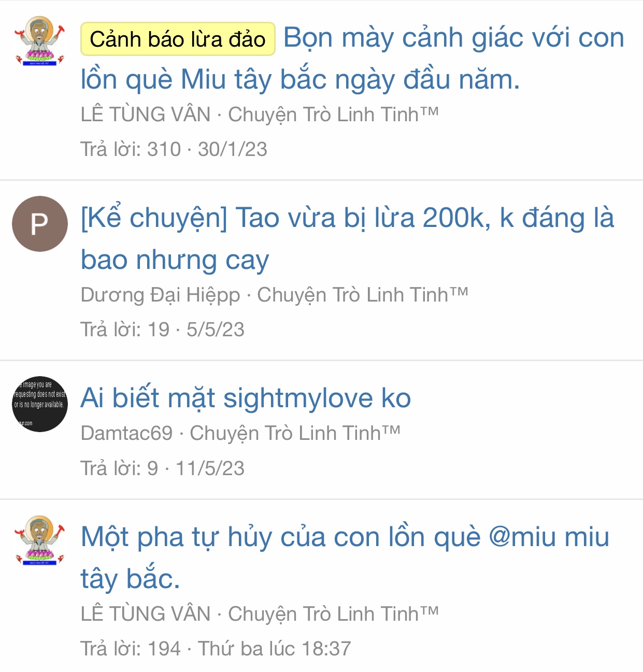
Task: Open forum Chuyện Trò Linh Tinh beside Damtac69
Action: pyautogui.click(x=295, y=433)
